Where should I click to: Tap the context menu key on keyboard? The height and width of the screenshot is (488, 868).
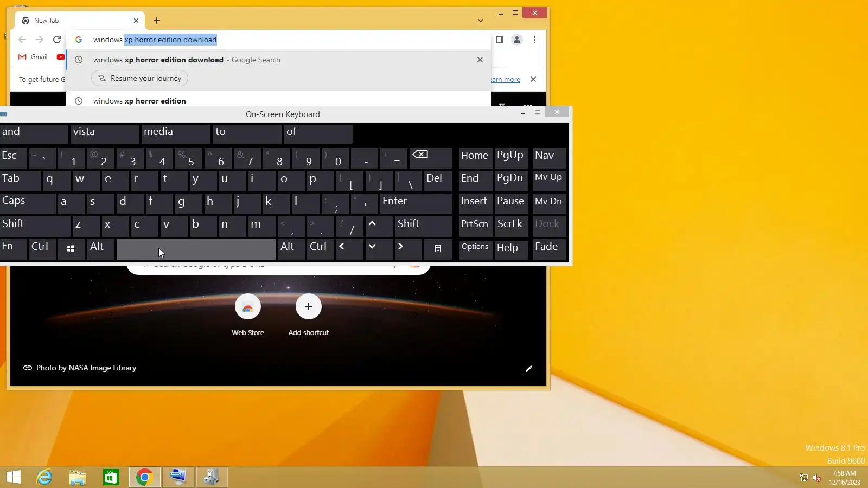pyautogui.click(x=438, y=248)
